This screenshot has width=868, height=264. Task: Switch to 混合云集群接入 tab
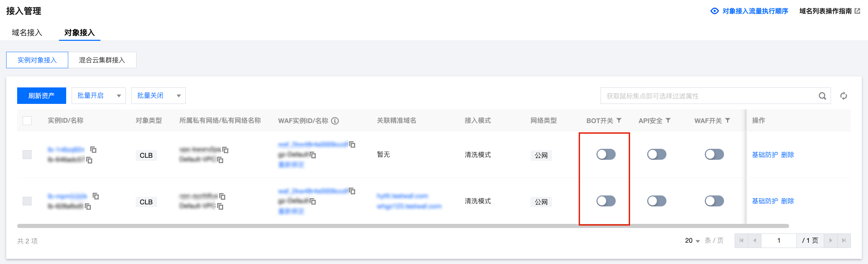102,60
